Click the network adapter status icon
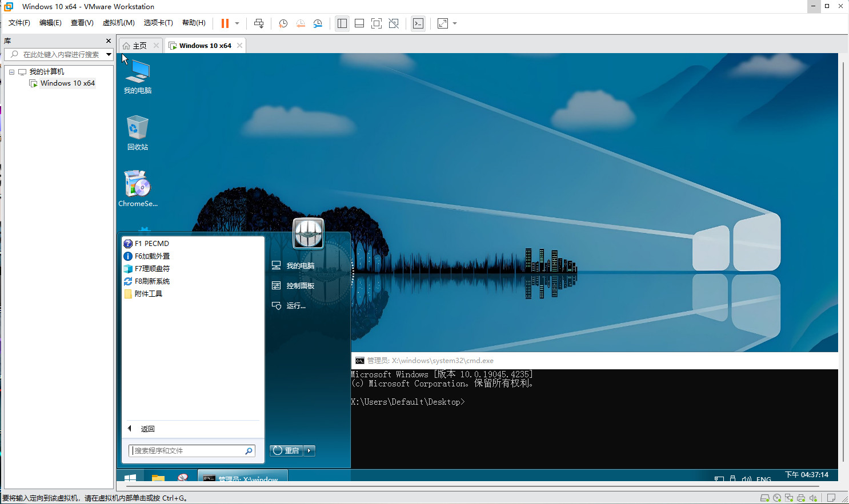849x504 pixels. 789,498
